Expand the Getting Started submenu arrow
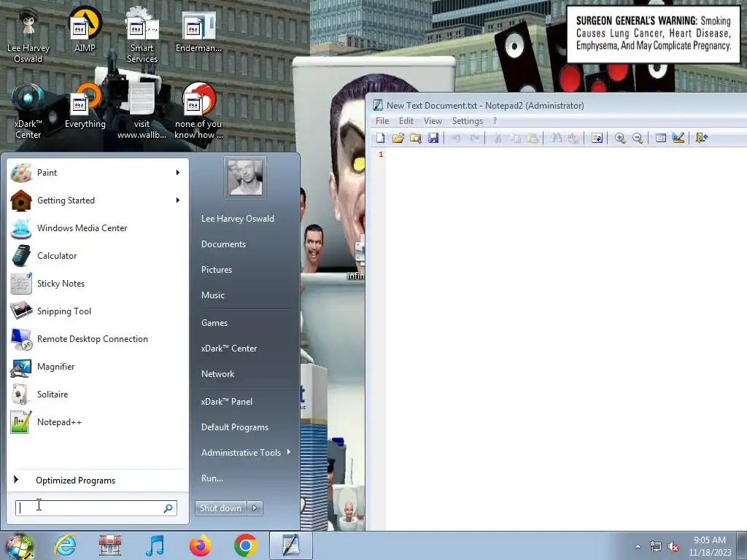Viewport: 747px width, 560px height. (178, 201)
